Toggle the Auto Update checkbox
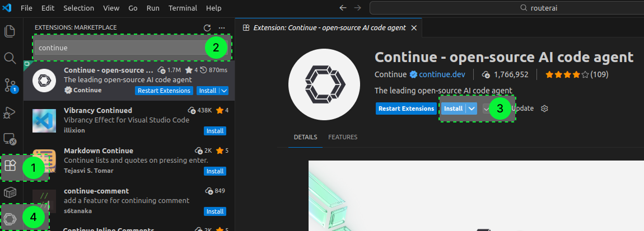This screenshot has width=644, height=231. [x=486, y=109]
